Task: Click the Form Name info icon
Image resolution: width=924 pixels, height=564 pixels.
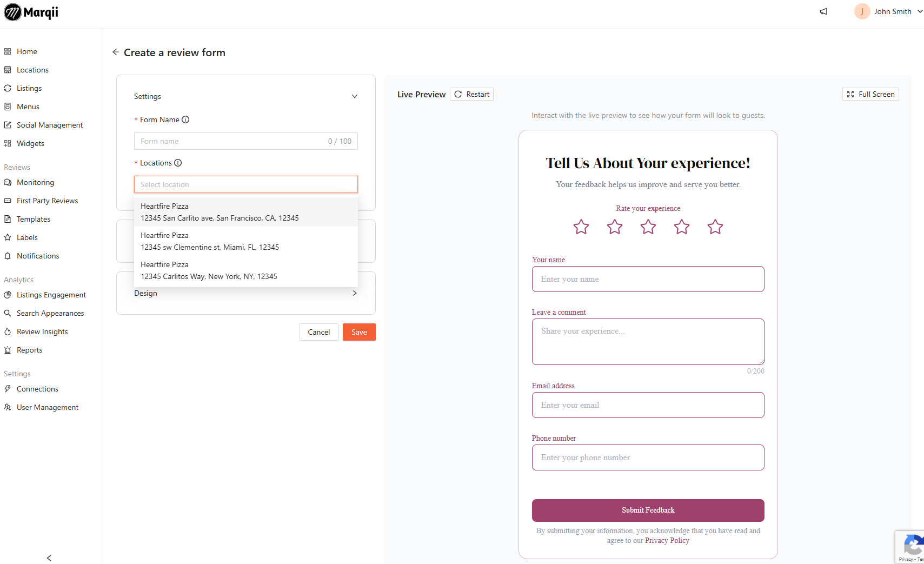Action: coord(185,120)
